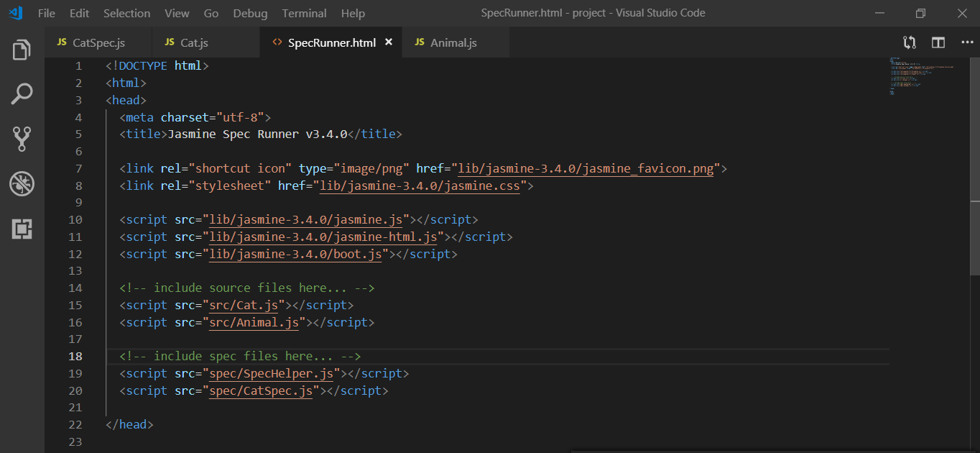Open the Explorer view in the Activity Bar
Image resolution: width=980 pixels, height=453 pixels.
[x=21, y=49]
